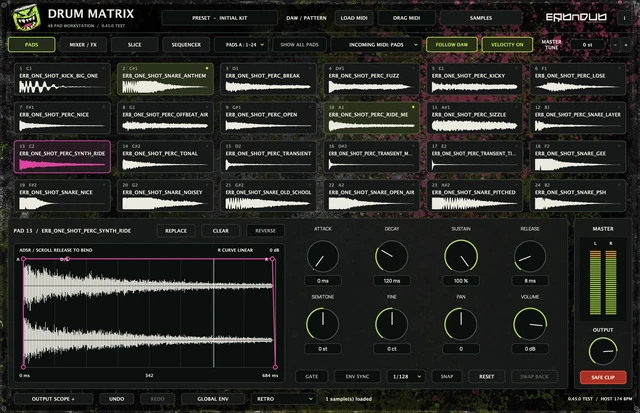
Task: Select pad 10 ERB_ONE_SHOT_PERC_RIDE_ME
Action: pyautogui.click(x=371, y=118)
